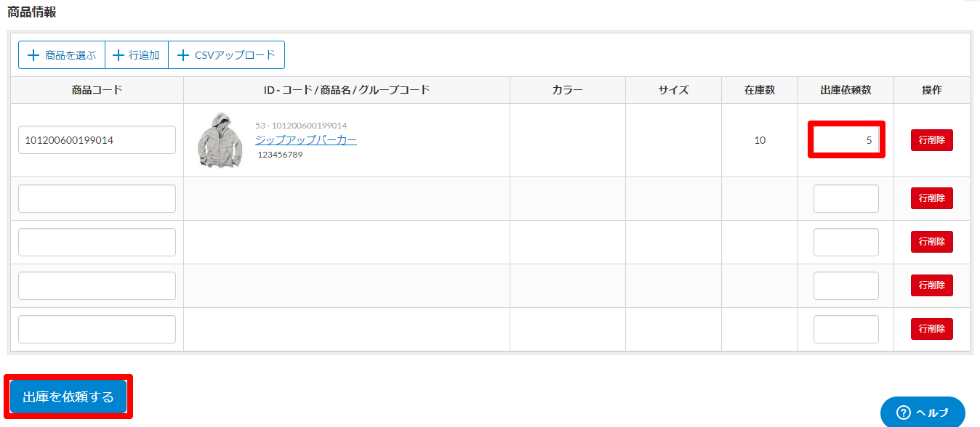Screen dimensions: 980x427
Task: Focus the fifth row product code field
Action: tap(97, 330)
